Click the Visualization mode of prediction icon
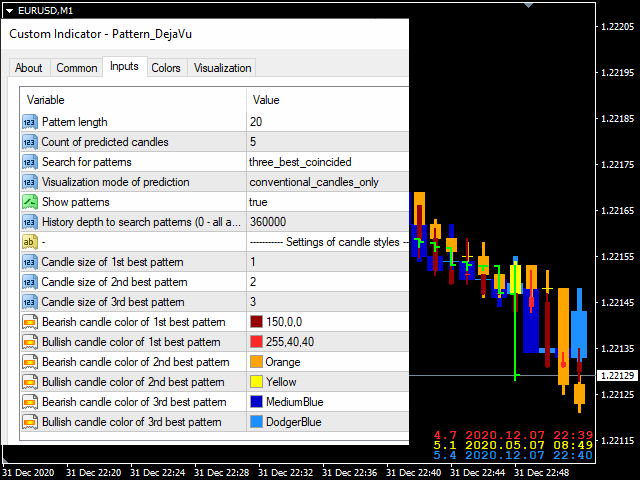This screenshot has width=640, height=480. (x=30, y=182)
